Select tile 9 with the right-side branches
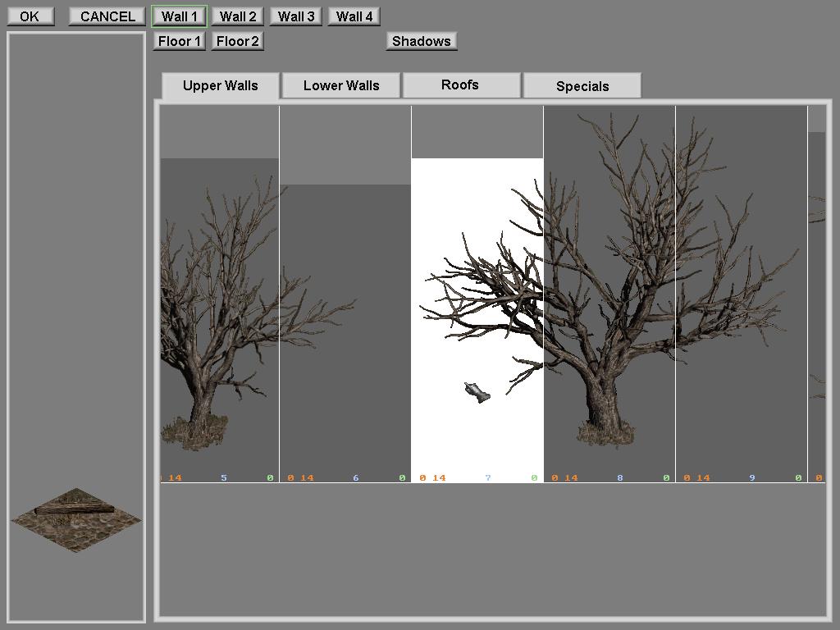 tap(742, 295)
